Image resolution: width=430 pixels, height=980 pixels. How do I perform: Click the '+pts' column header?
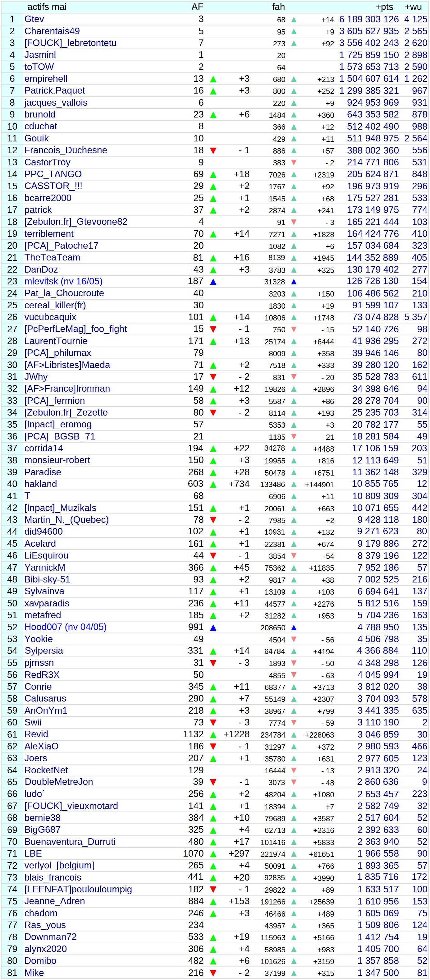[x=384, y=7]
